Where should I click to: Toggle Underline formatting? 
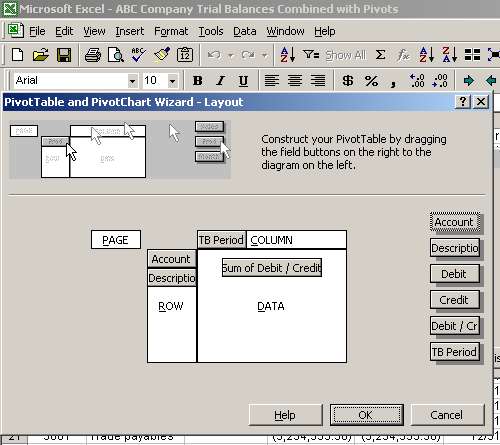click(x=243, y=81)
